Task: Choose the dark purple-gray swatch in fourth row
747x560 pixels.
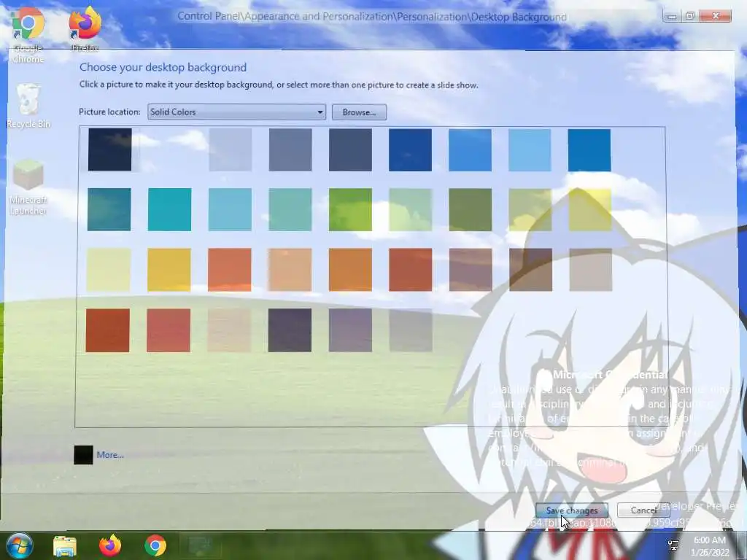Action: (290, 330)
